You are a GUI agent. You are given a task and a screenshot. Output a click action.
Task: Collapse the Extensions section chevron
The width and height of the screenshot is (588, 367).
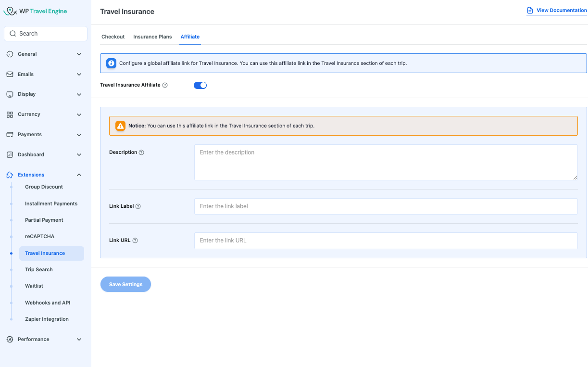(x=79, y=175)
